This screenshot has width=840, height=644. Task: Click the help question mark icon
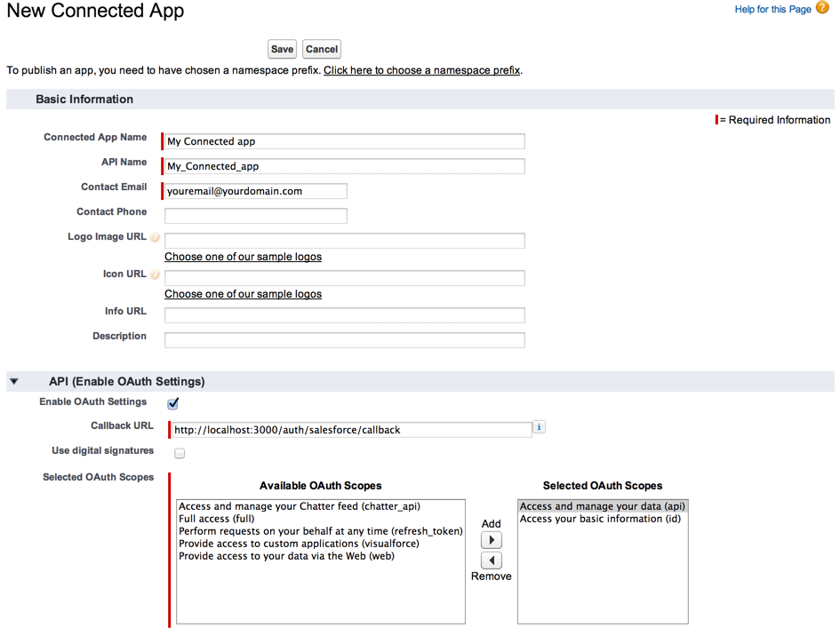coord(822,9)
